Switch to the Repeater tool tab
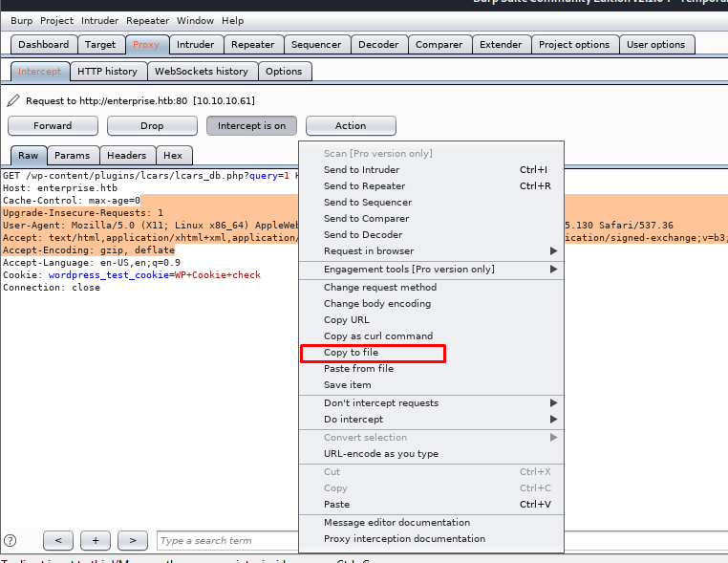The width and height of the screenshot is (728, 563). point(252,45)
